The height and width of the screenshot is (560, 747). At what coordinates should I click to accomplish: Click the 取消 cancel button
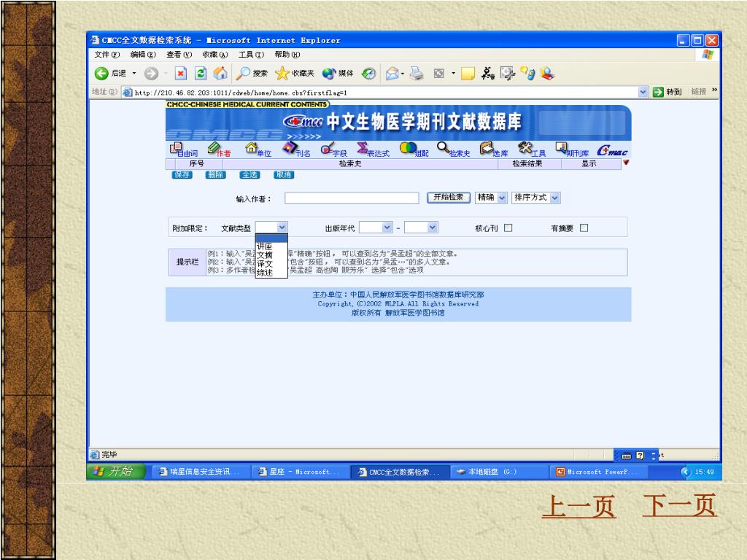click(x=284, y=175)
